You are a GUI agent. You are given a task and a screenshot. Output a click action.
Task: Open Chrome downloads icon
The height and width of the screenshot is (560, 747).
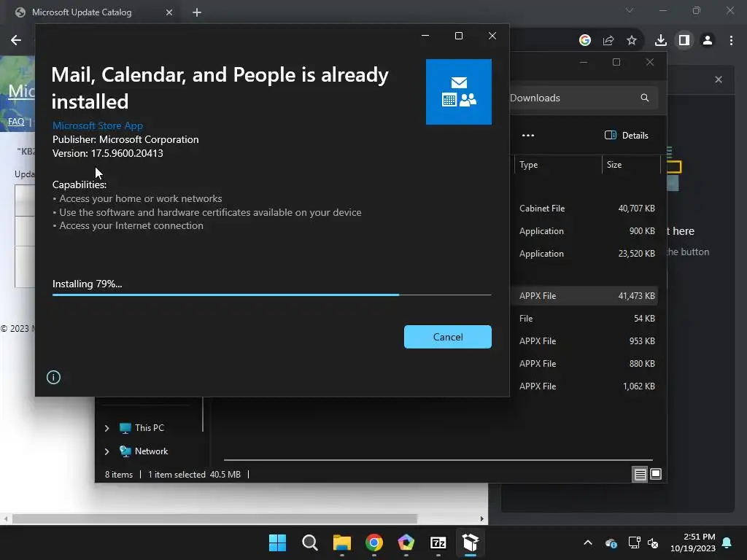[660, 41]
